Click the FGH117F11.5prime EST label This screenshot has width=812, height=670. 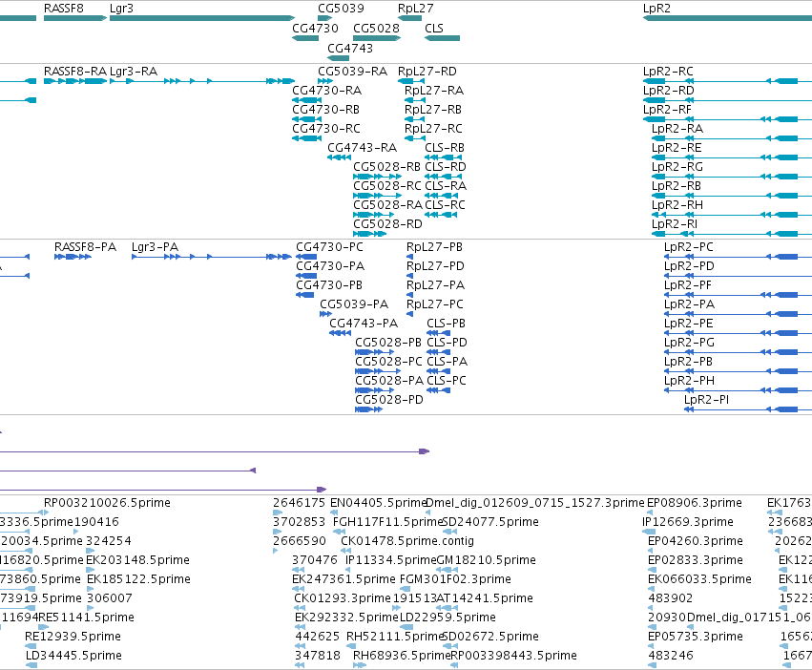[388, 522]
